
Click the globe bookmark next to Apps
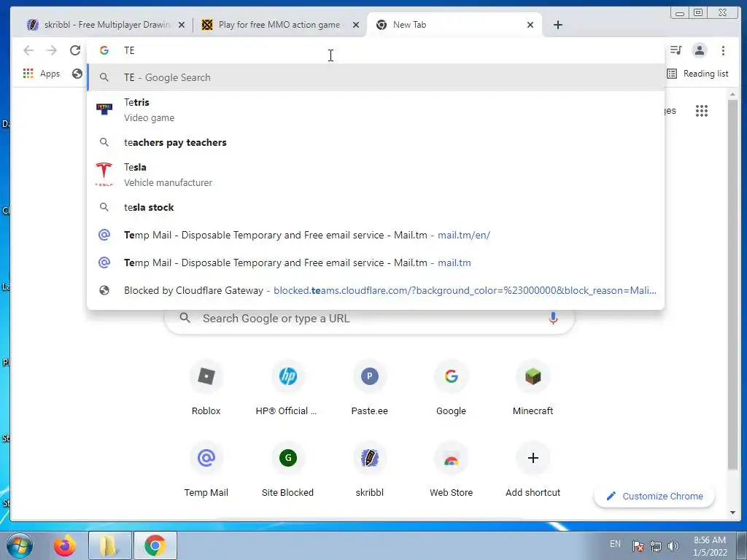click(77, 74)
